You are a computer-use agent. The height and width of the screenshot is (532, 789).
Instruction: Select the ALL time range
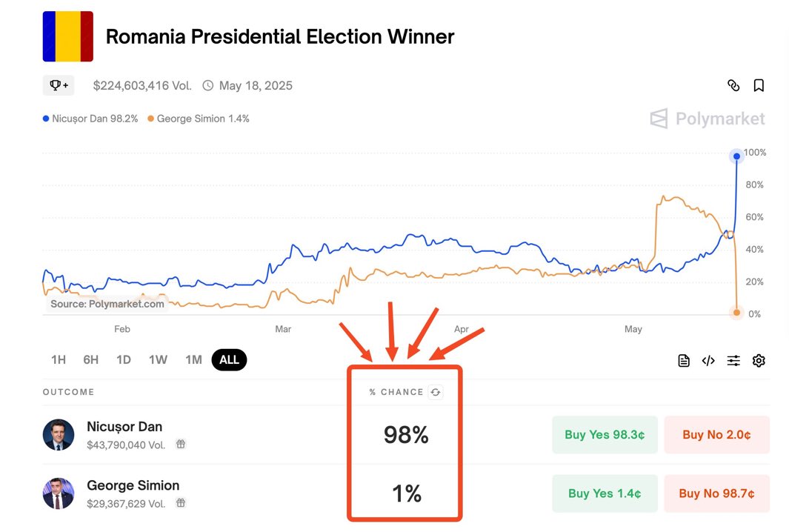pyautogui.click(x=229, y=360)
